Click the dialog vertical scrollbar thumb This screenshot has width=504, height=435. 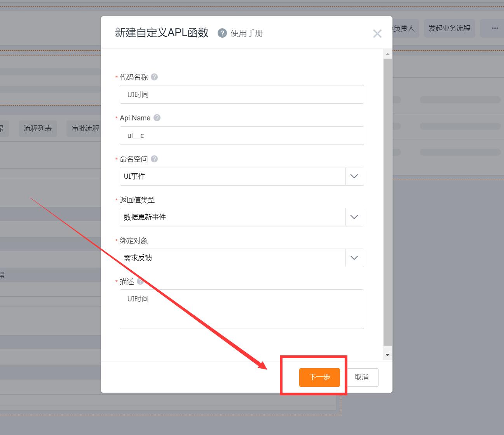click(x=387, y=202)
